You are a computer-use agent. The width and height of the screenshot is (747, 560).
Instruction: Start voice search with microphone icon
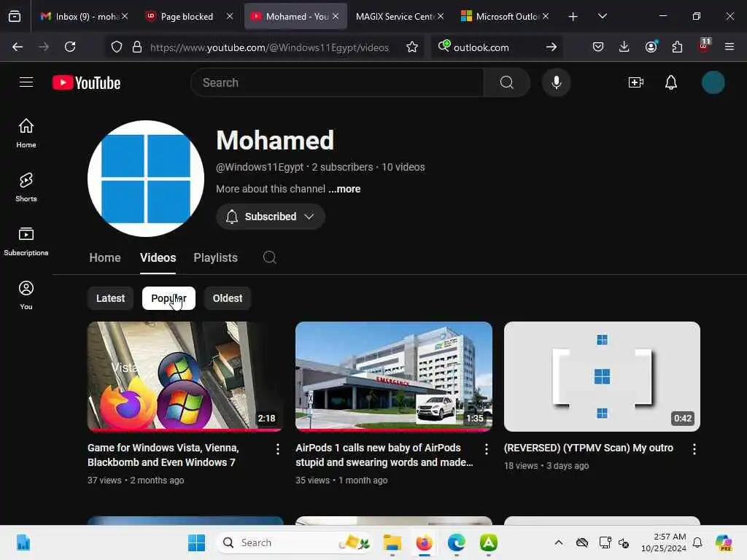(x=556, y=82)
